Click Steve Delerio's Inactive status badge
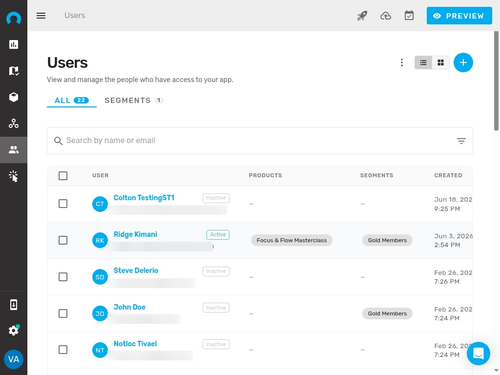Viewport: 500px width, 375px height. coord(216,271)
